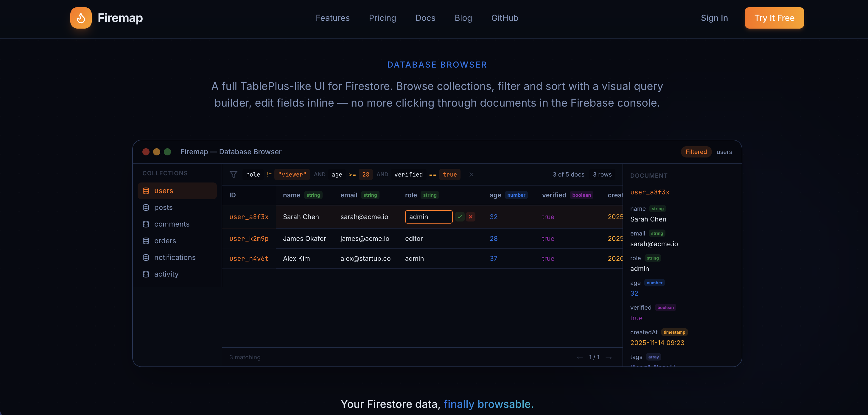
Task: Select the posts collection icon
Action: point(146,208)
